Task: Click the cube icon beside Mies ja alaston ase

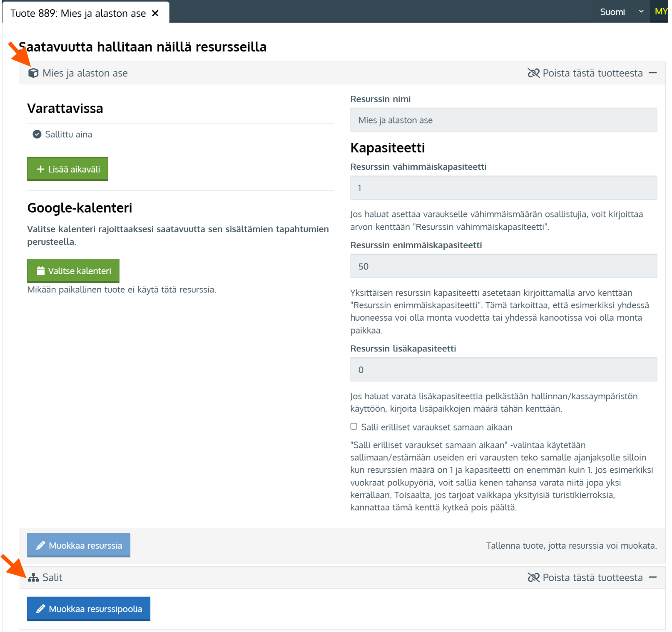Action: click(33, 73)
